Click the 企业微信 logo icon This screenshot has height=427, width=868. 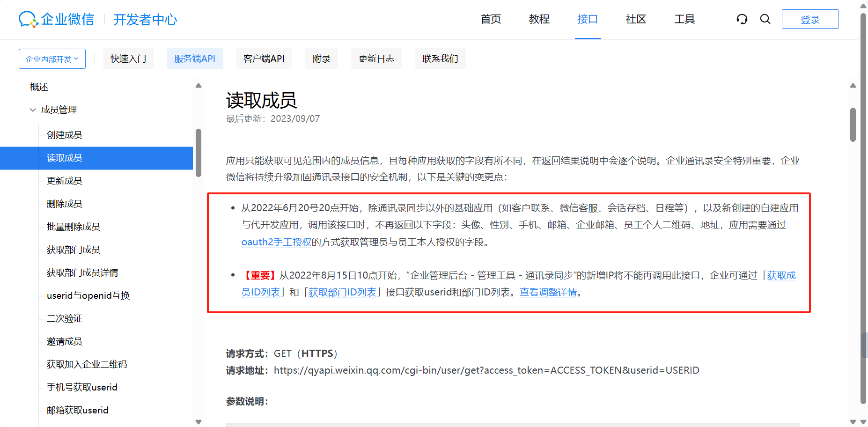(28, 19)
